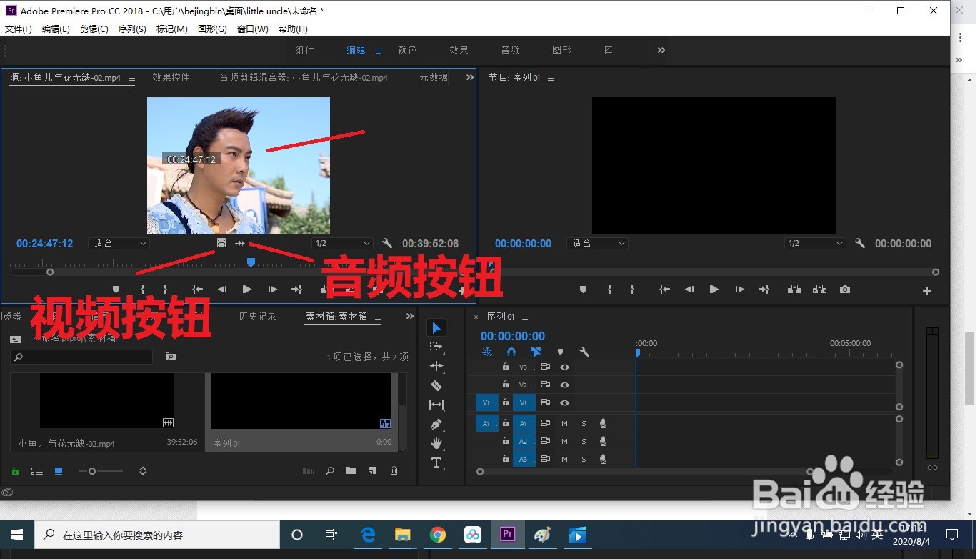
Task: Click the delete trash icon in project panel
Action: (x=394, y=470)
